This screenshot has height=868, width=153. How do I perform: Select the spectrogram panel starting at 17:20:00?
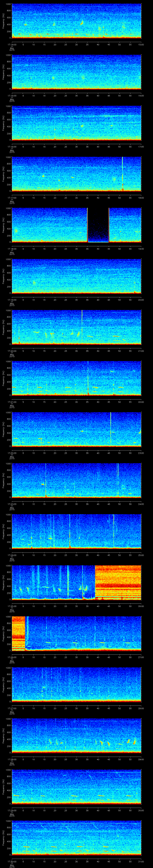click(x=77, y=327)
